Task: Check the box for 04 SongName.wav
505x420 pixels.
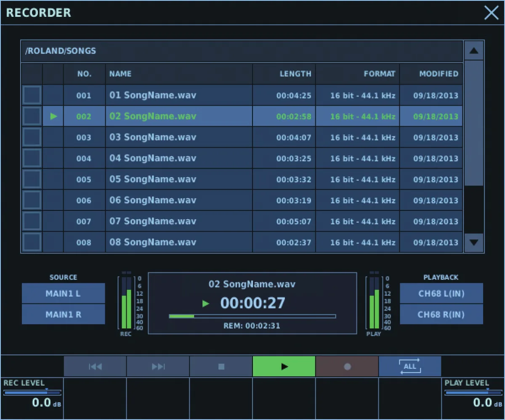Action: (x=32, y=158)
